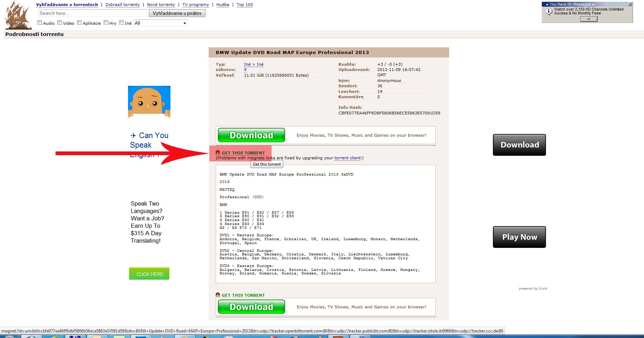644x338 pixels.
Task: Tick the Video search checkbox
Action: pyautogui.click(x=60, y=23)
